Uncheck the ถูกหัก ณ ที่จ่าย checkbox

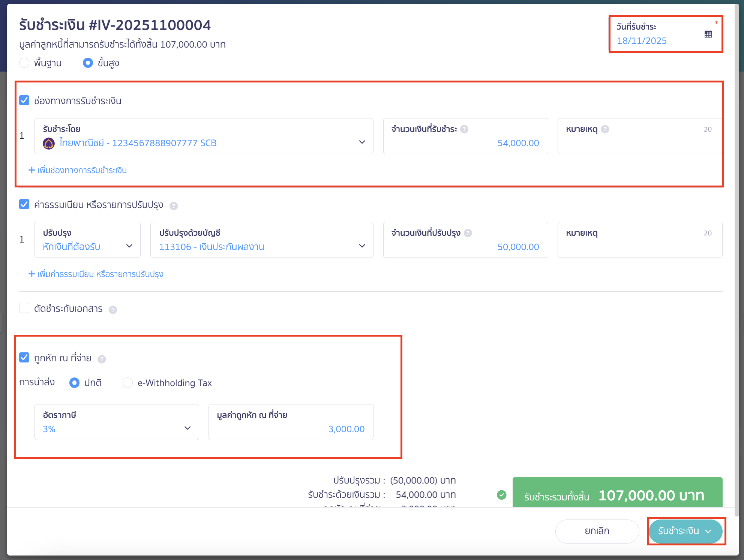pos(24,358)
